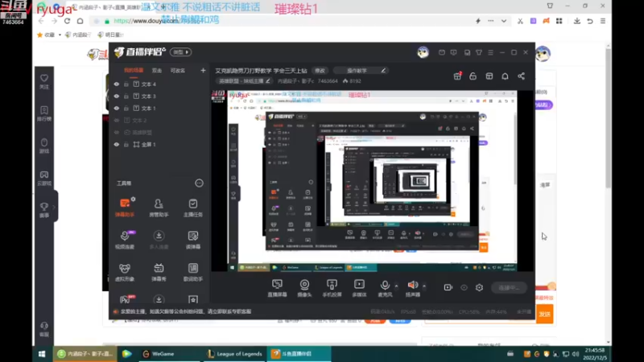This screenshot has height=362, width=644.
Task: Open mode switch pill next to 直播伴侣 logo
Action: [180, 52]
